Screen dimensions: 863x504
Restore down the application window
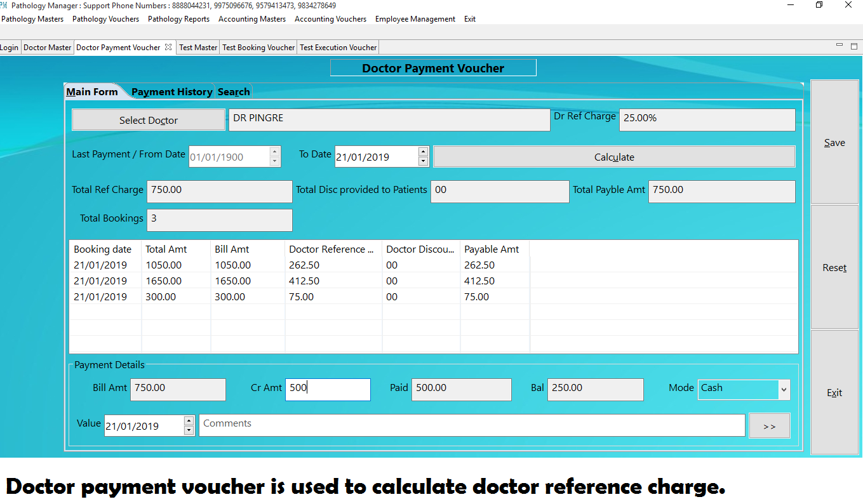[x=819, y=5]
